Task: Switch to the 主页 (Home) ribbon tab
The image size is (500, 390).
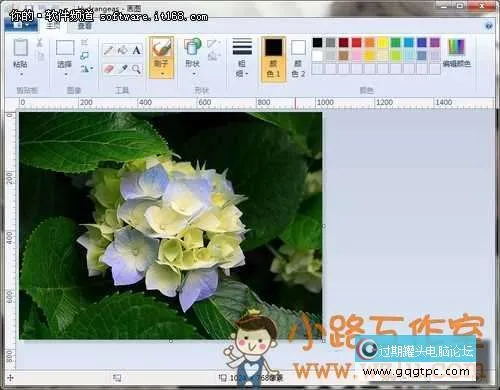Action: click(53, 26)
